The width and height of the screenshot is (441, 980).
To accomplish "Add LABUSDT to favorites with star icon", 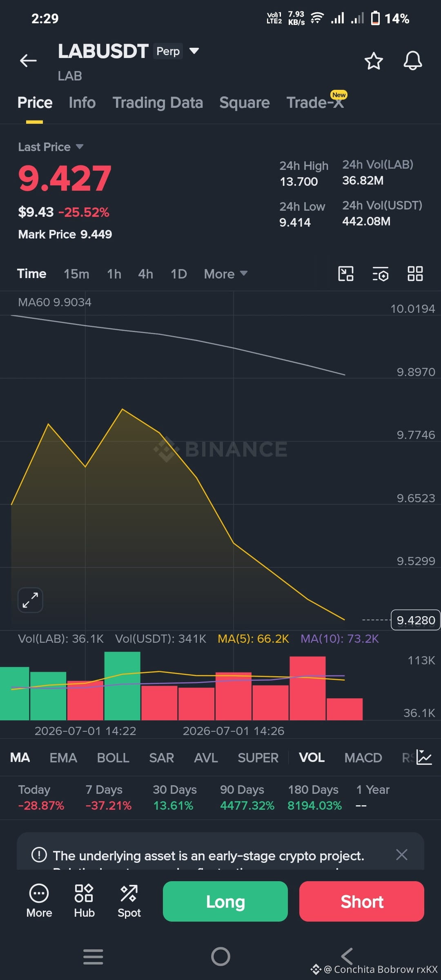I will click(374, 61).
